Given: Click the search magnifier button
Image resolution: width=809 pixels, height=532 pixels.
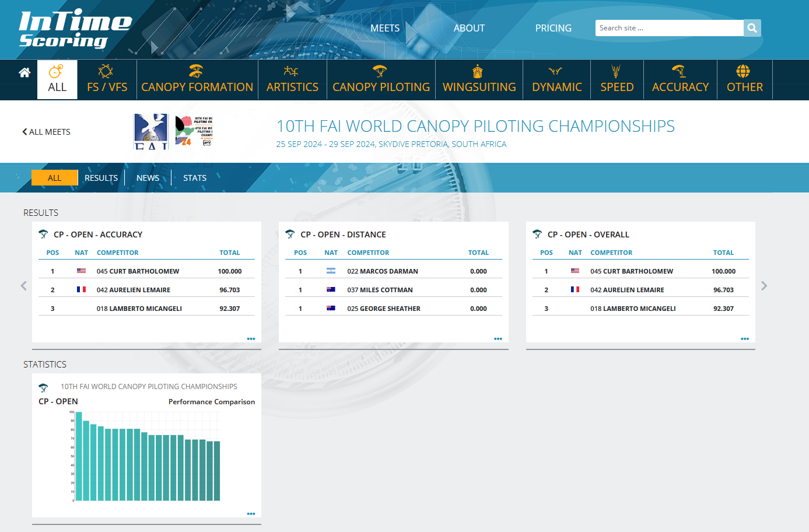Looking at the screenshot, I should pyautogui.click(x=752, y=28).
